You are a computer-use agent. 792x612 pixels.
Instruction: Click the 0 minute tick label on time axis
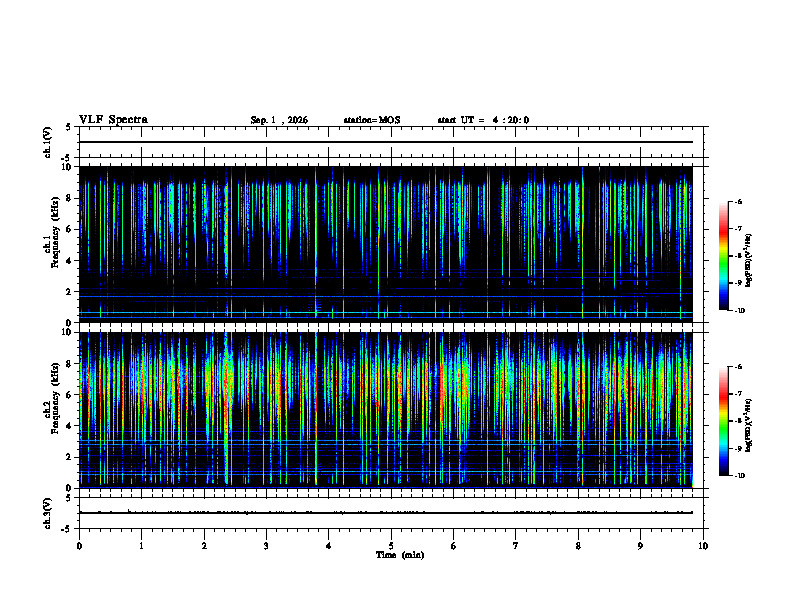point(79,546)
